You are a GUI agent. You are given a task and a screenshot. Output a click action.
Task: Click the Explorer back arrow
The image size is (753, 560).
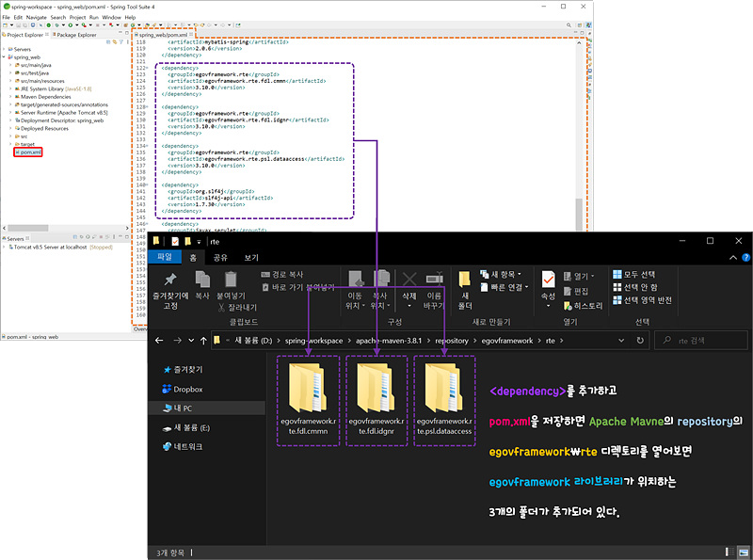159,341
